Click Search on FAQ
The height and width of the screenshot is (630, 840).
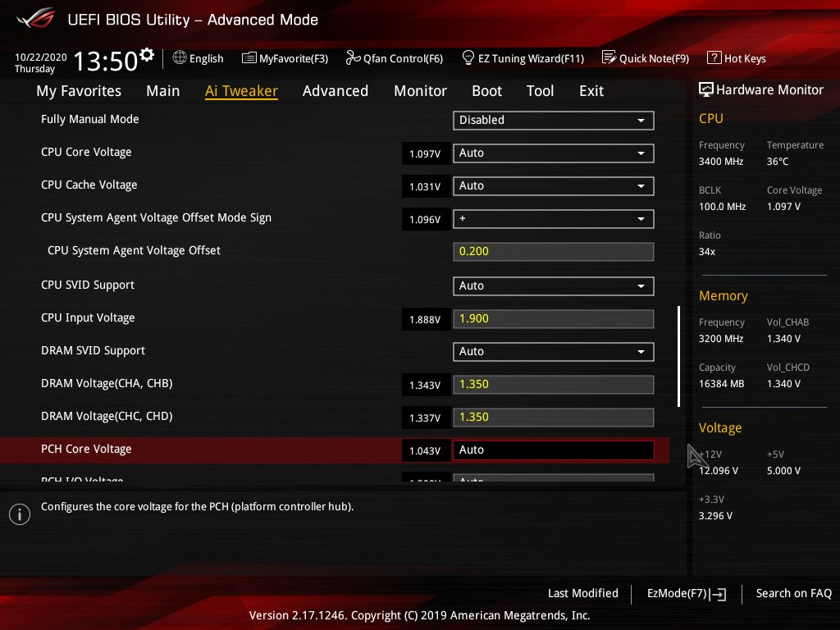[x=793, y=593]
